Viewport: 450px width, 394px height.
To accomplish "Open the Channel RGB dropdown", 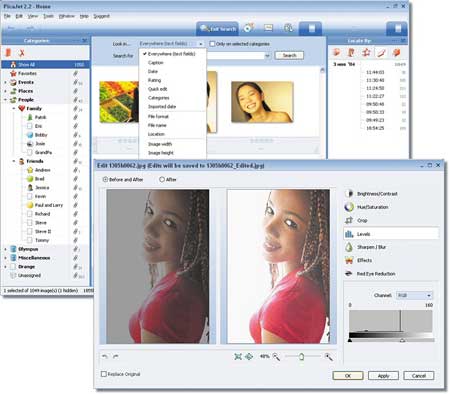I will [x=414, y=295].
